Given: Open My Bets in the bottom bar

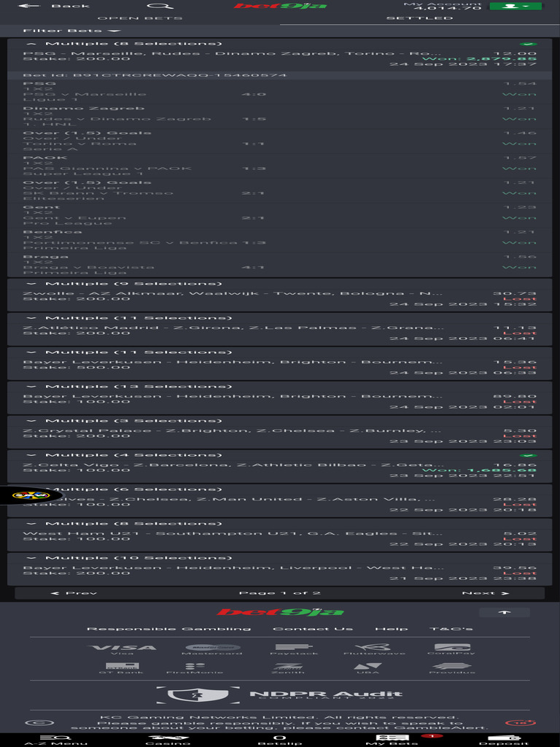Looking at the screenshot, I should [392, 740].
